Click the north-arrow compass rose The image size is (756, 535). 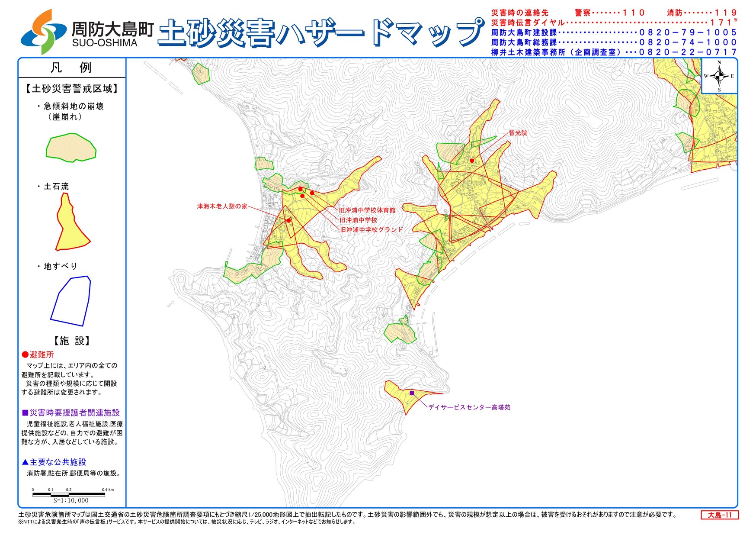pos(719,77)
